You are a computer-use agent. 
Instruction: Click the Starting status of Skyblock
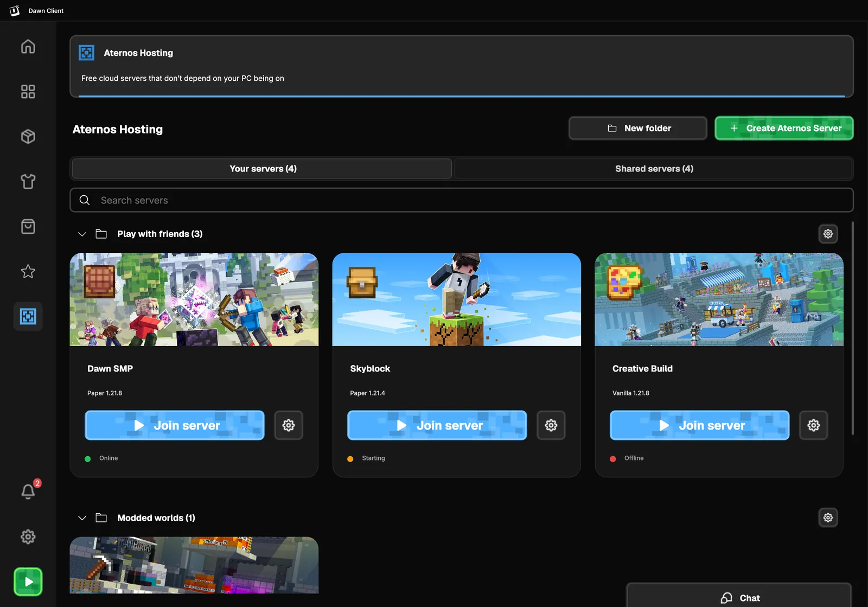(373, 458)
